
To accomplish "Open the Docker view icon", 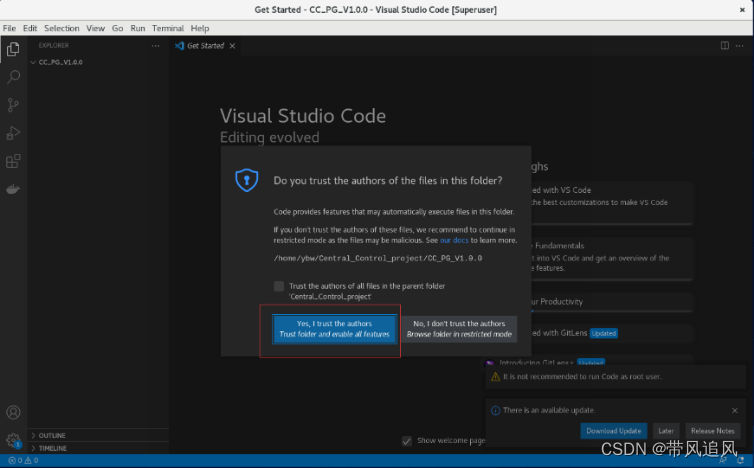I will point(13,189).
